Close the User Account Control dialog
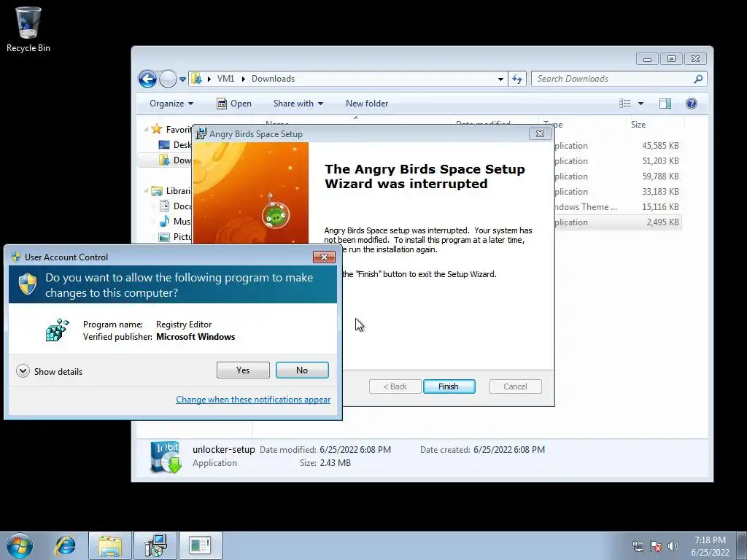747x560 pixels. [324, 257]
